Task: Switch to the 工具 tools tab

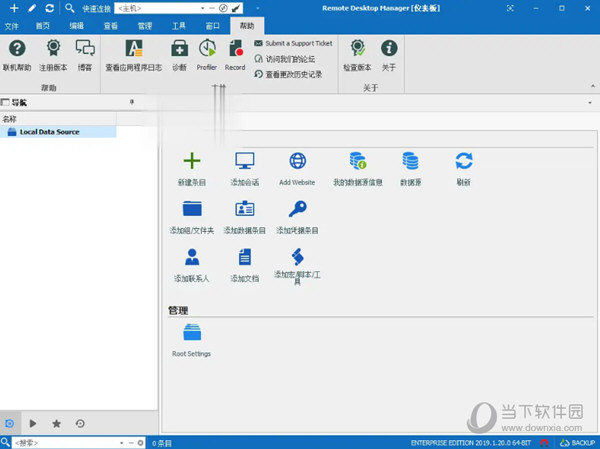Action: pyautogui.click(x=179, y=26)
